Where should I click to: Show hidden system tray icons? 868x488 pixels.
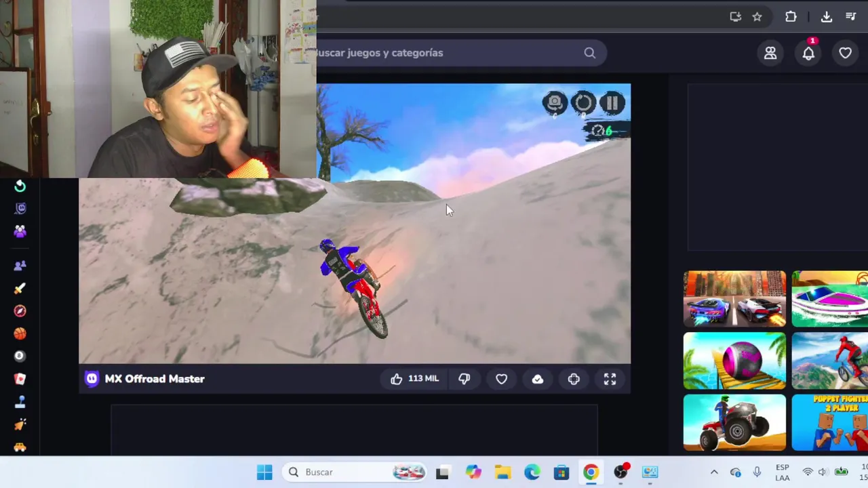tap(714, 472)
